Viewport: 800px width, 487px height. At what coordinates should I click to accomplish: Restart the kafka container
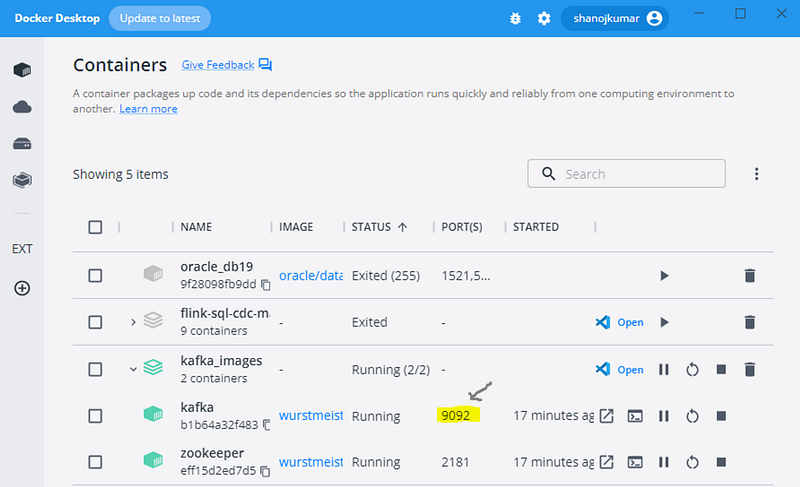click(x=692, y=416)
